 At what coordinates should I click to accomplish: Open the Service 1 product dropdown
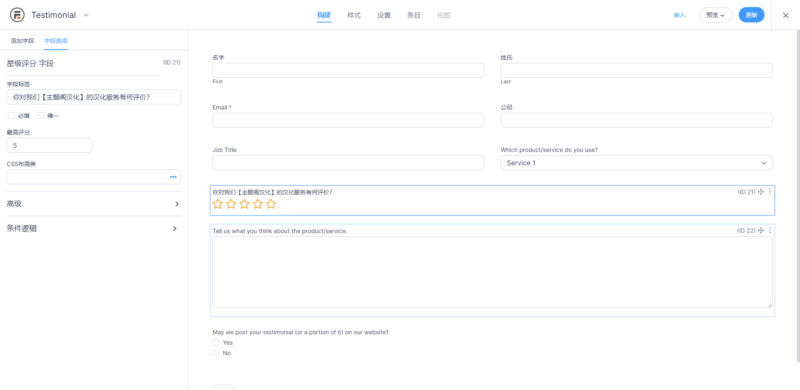[x=636, y=163]
